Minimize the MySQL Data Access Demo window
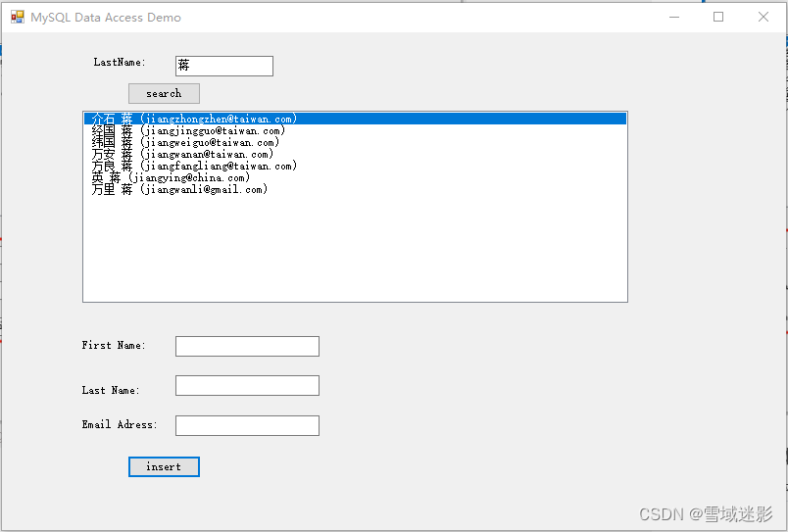The height and width of the screenshot is (532, 788). pyautogui.click(x=674, y=17)
